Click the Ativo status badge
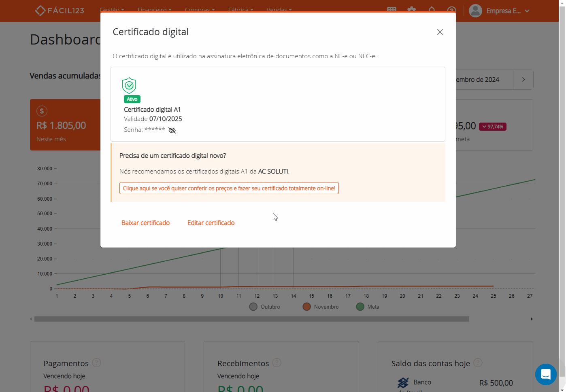 point(132,99)
